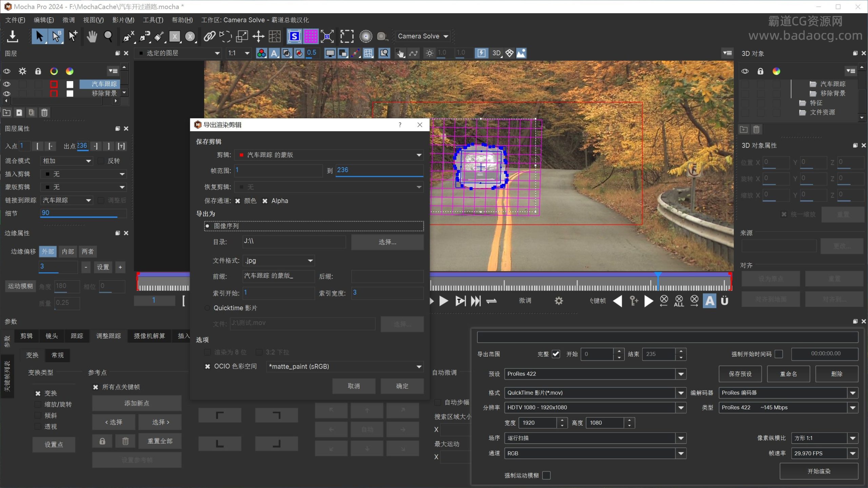The height and width of the screenshot is (488, 868).
Task: Select the Rotate tool
Action: pos(225,36)
